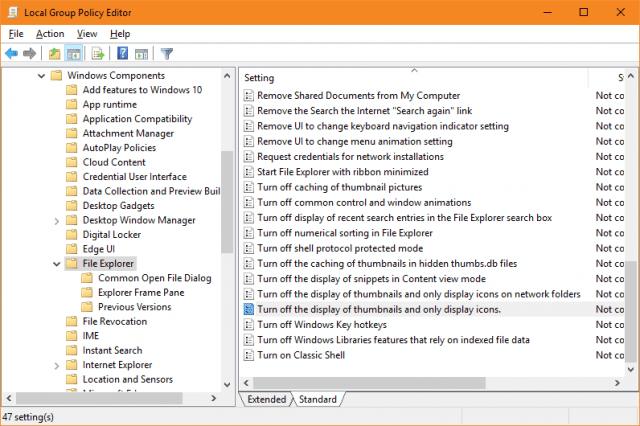Select Turn off common control and window animations
Screen dimensions: 640x426
coord(364,203)
